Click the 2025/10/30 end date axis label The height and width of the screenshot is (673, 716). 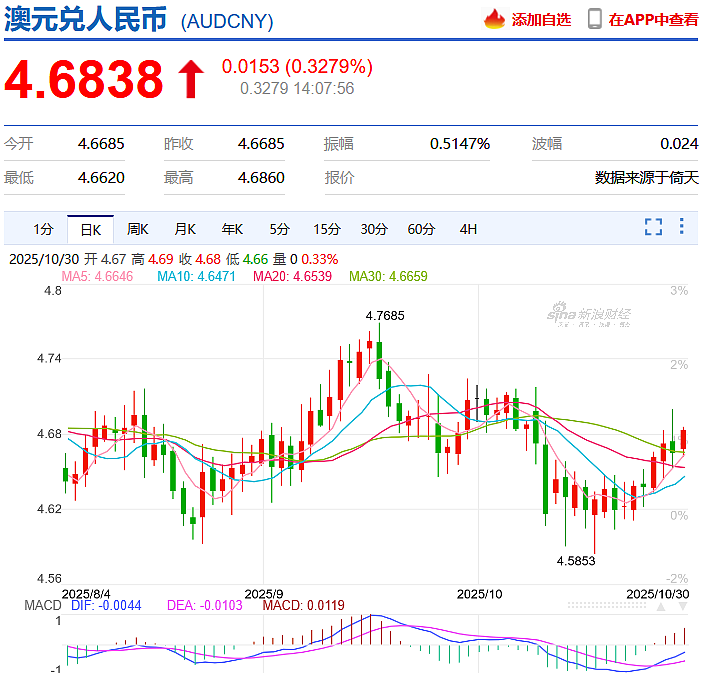point(658,594)
